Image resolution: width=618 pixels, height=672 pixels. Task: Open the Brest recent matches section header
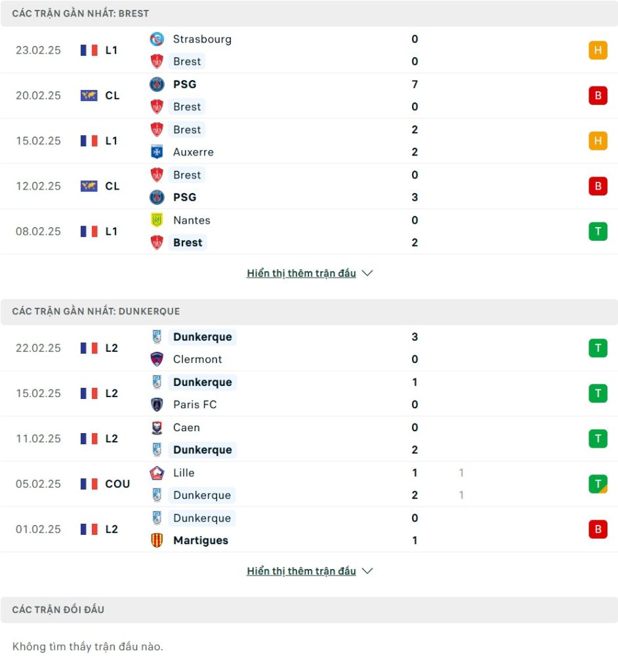click(x=81, y=13)
